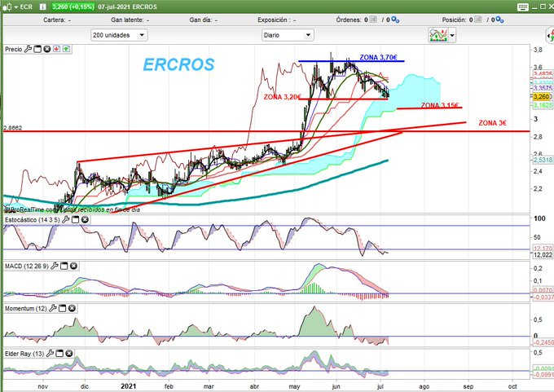The width and height of the screenshot is (554, 392).
Task: Open the on-screen keyboard icon in title bar
Action: pyautogui.click(x=522, y=7)
